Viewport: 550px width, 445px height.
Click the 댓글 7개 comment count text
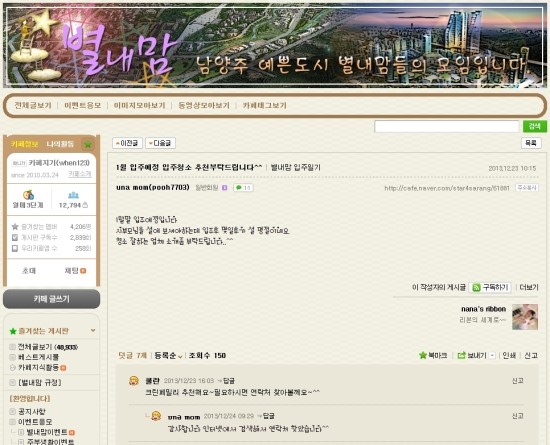tap(133, 356)
